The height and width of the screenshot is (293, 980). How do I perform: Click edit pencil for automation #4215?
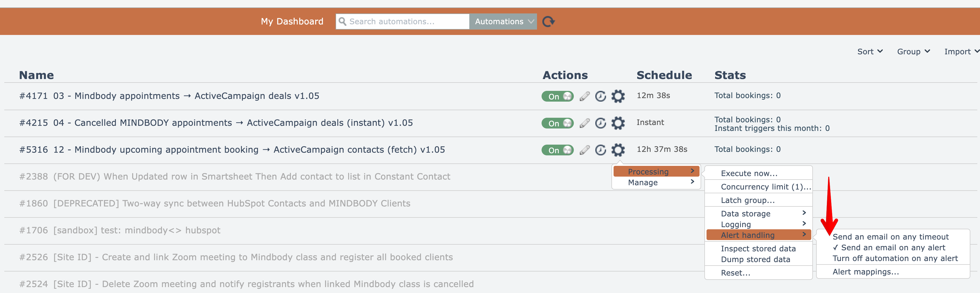[x=584, y=123]
